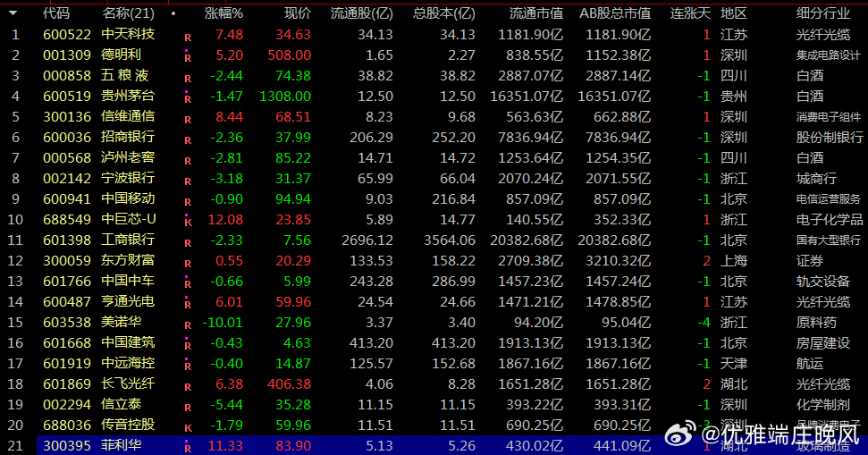Sort by the 总股本(亿) column header
868x455 pixels.
point(444,13)
